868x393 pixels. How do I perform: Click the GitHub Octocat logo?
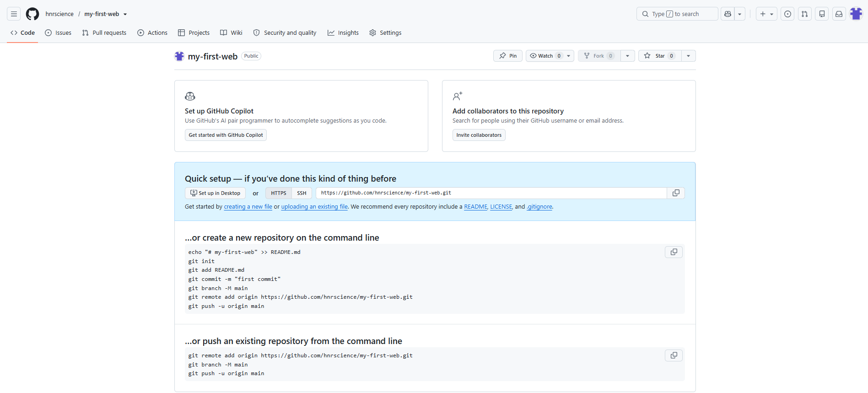point(32,14)
